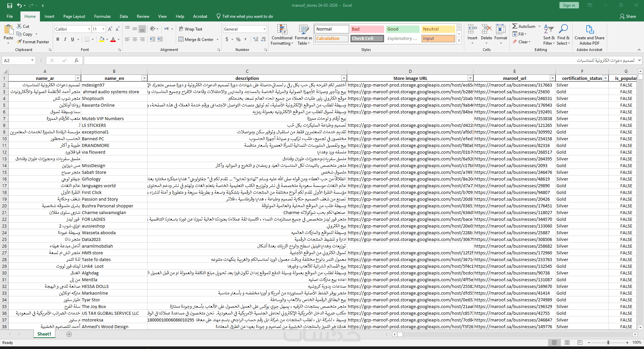Viewport: 644px width, 349px height.
Task: Expand the Name Box dropdown
Action: 32,60
